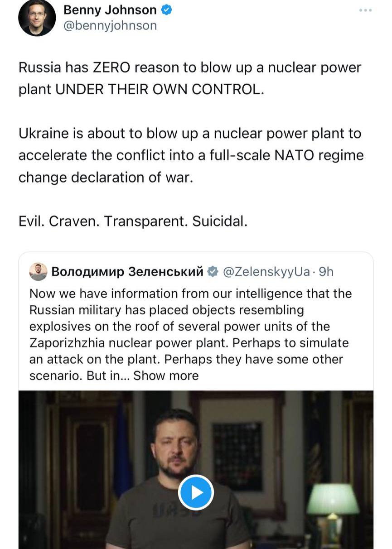Expand the quoted tweet with Show more

click(x=166, y=376)
